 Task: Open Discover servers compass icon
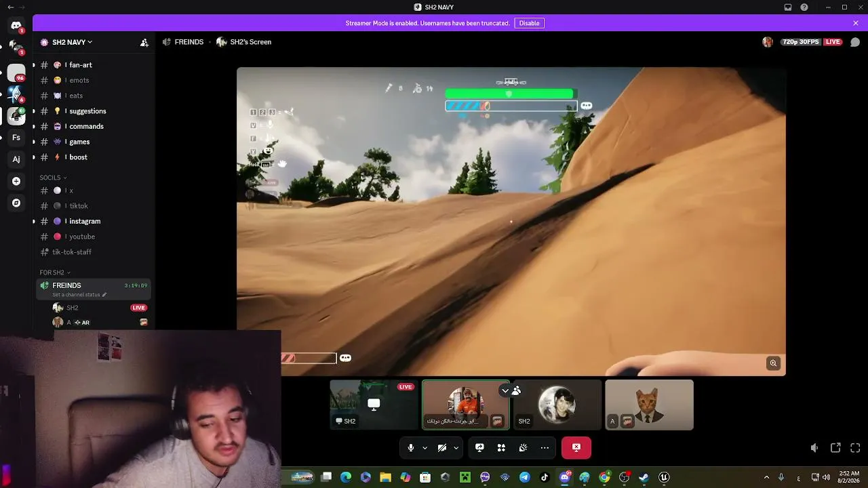tap(16, 203)
